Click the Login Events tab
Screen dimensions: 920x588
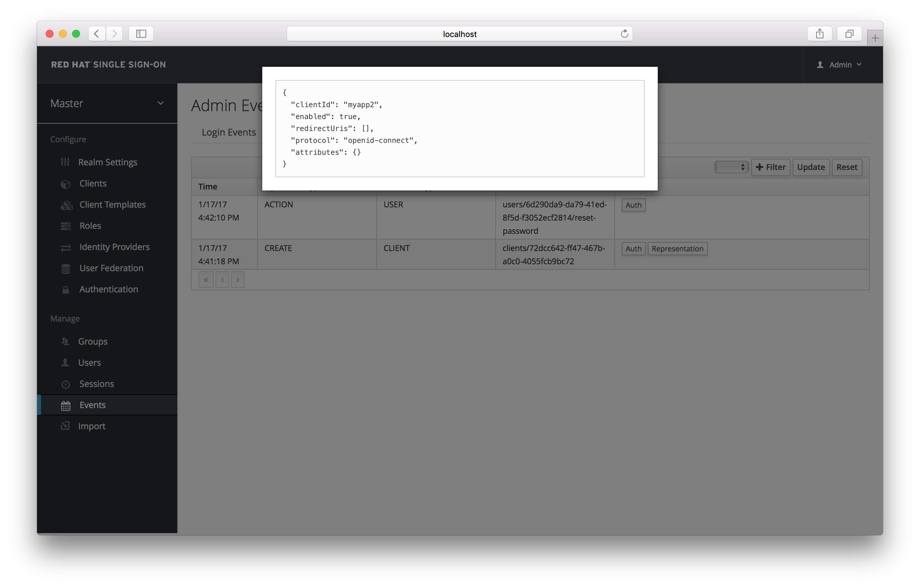(229, 132)
